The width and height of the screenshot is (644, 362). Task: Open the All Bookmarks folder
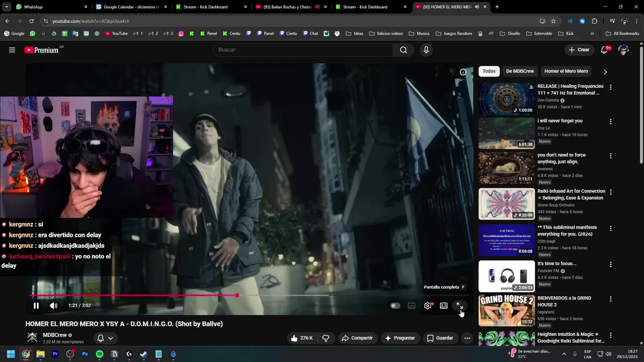[x=622, y=34]
